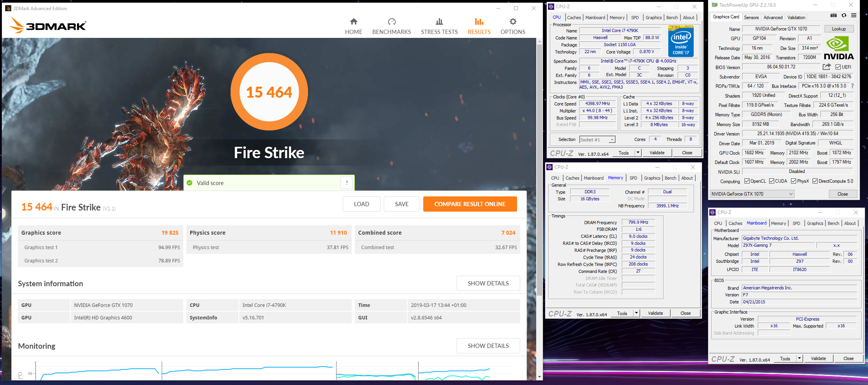
Task: Open Bench tab in CPU-Z CPU window
Action: click(672, 18)
